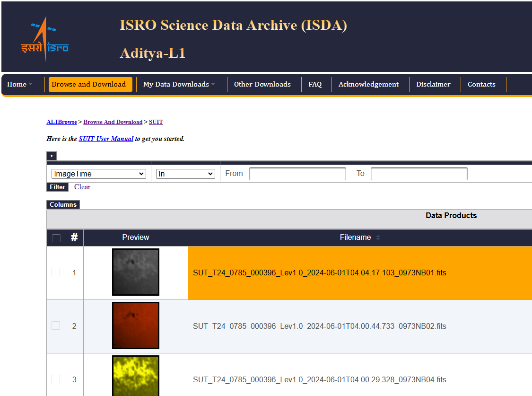The image size is (532, 396).
Task: Open the ImageTime field dropdown
Action: tap(99, 174)
